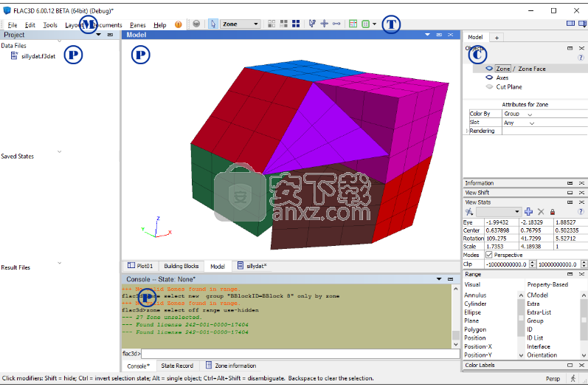
Task: Click the split-pane layout icon at top right
Action: tap(583, 24)
